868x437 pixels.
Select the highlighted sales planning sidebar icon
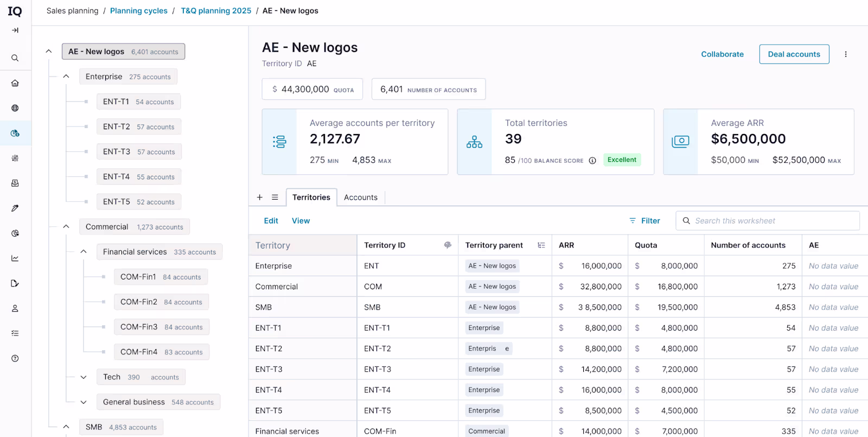point(15,133)
